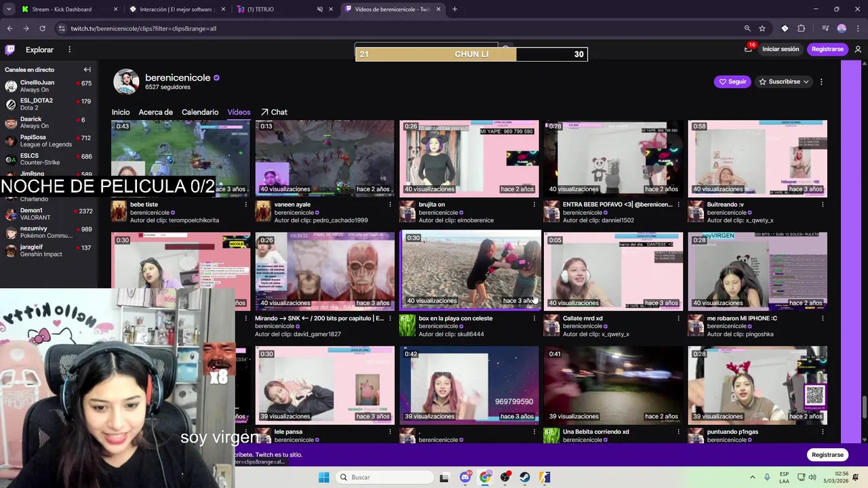Open options menu for 'Buitreando :v' clip

(823, 205)
